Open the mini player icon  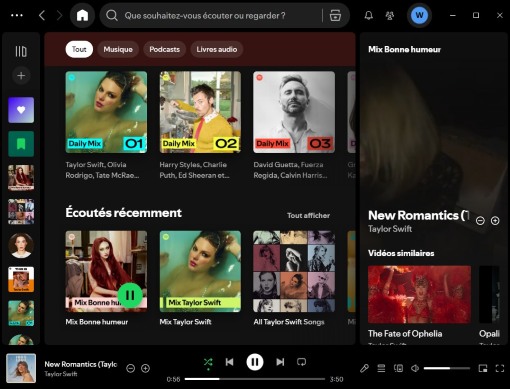(x=483, y=368)
